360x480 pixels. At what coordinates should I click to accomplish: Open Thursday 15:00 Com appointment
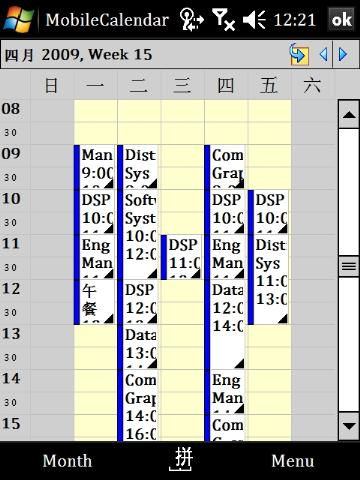click(x=224, y=428)
